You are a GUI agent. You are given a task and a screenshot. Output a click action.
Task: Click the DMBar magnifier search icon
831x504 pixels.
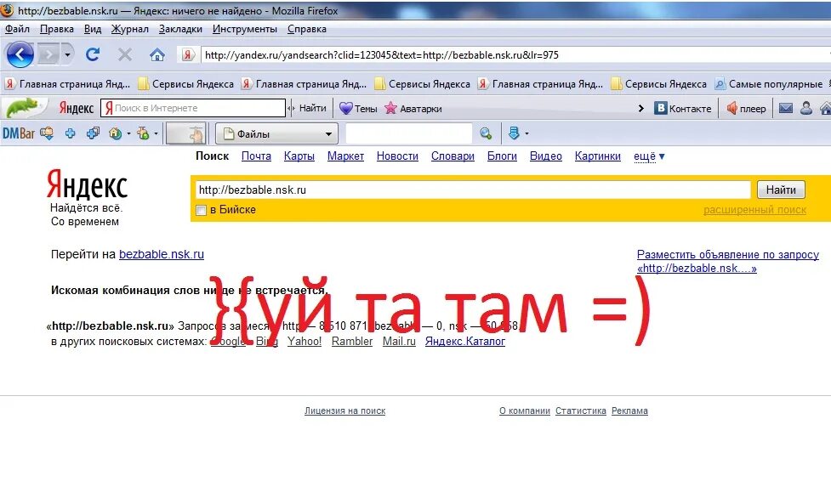click(486, 133)
